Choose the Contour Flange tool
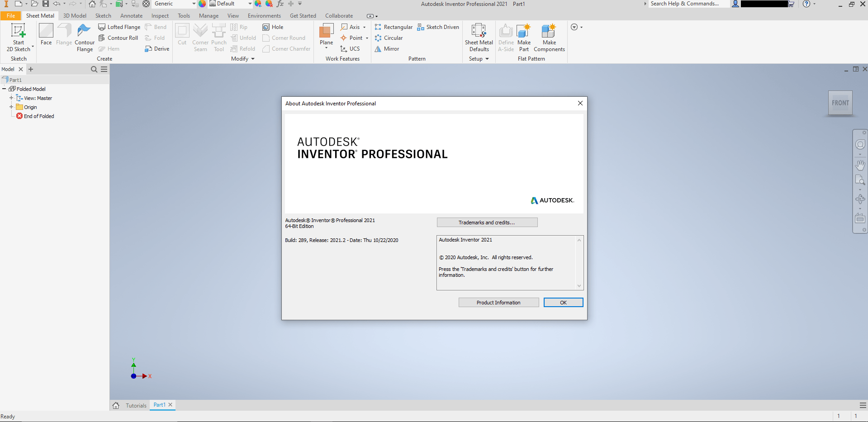Image resolution: width=868 pixels, height=422 pixels. [85, 38]
